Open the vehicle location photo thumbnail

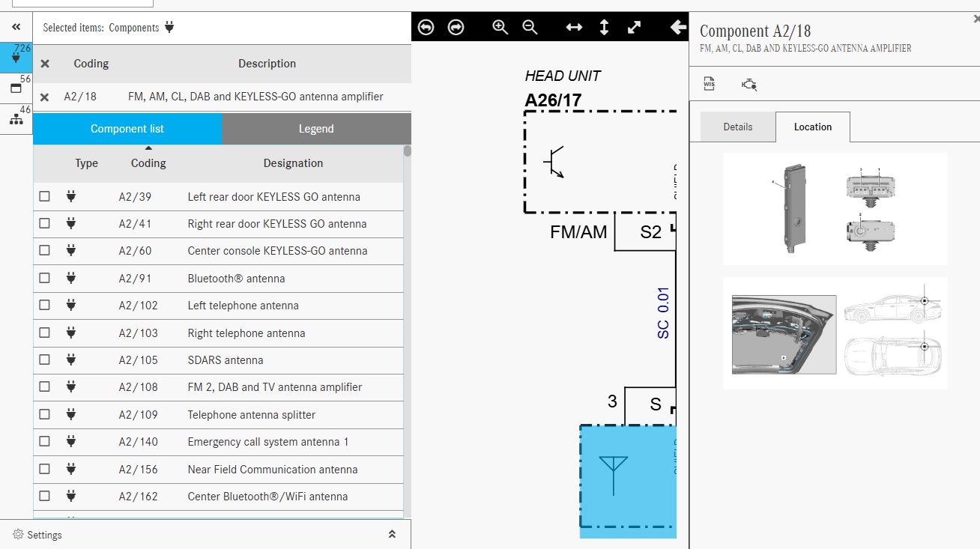coord(835,333)
